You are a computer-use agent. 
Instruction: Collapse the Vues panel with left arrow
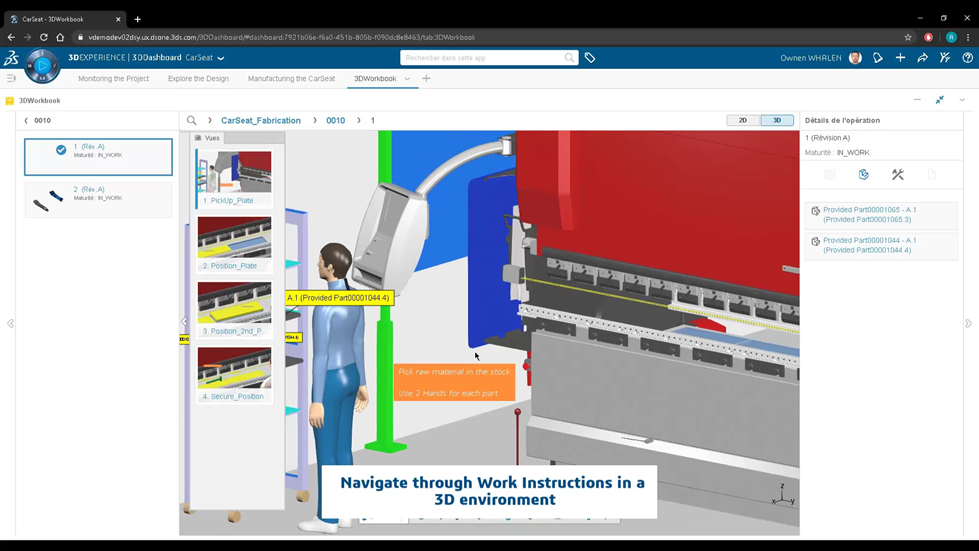tap(184, 321)
